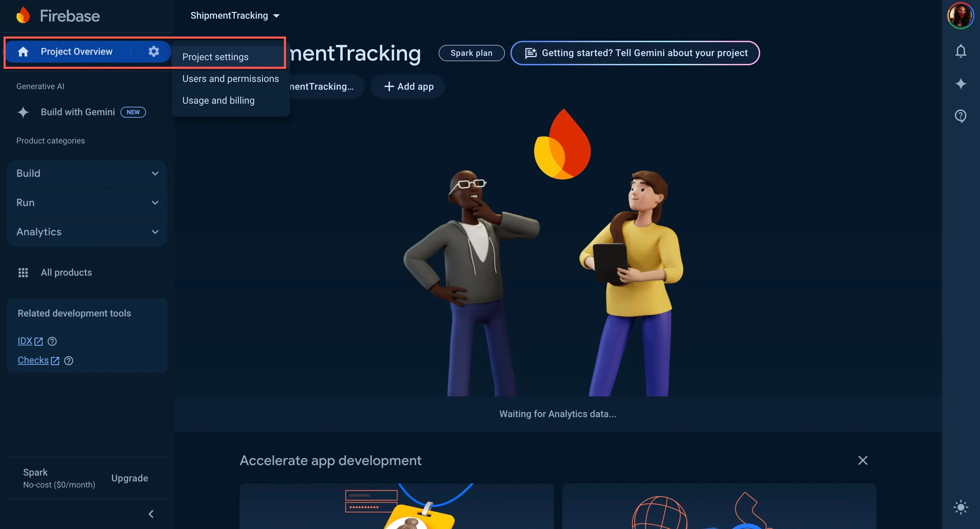Click the 'Product categories' label
This screenshot has width=980, height=529.
[51, 141]
